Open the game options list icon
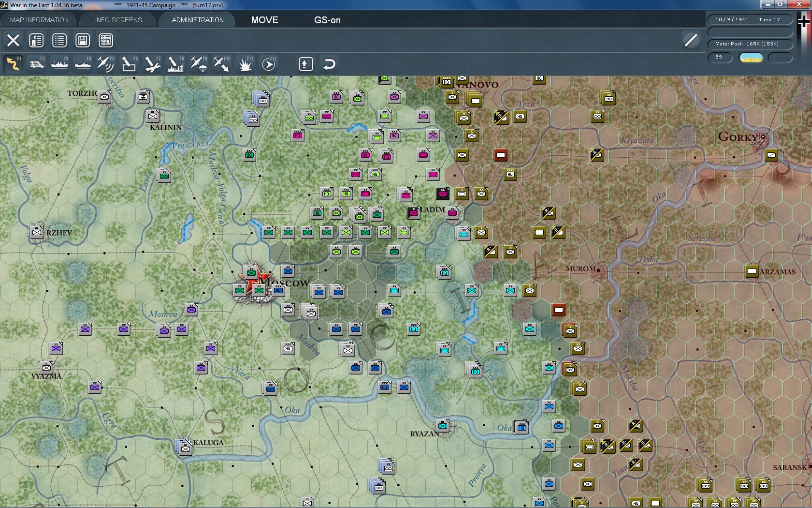This screenshot has height=508, width=812. [59, 40]
